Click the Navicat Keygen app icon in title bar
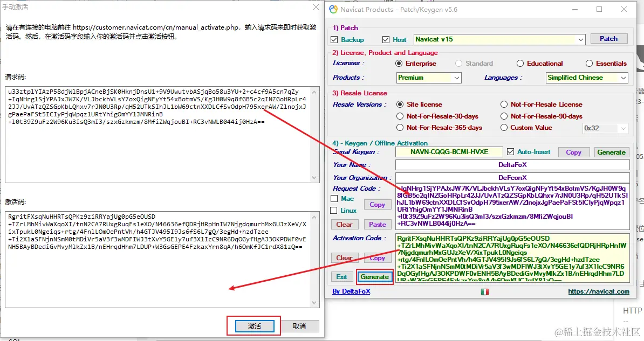This screenshot has width=644, height=341. (333, 9)
